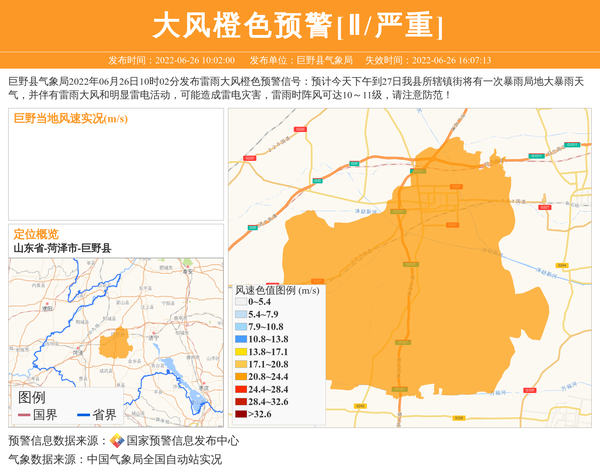The image size is (600, 471).
Task: Click the 国家预警信息发布中心 logo icon
Action: coord(117,441)
